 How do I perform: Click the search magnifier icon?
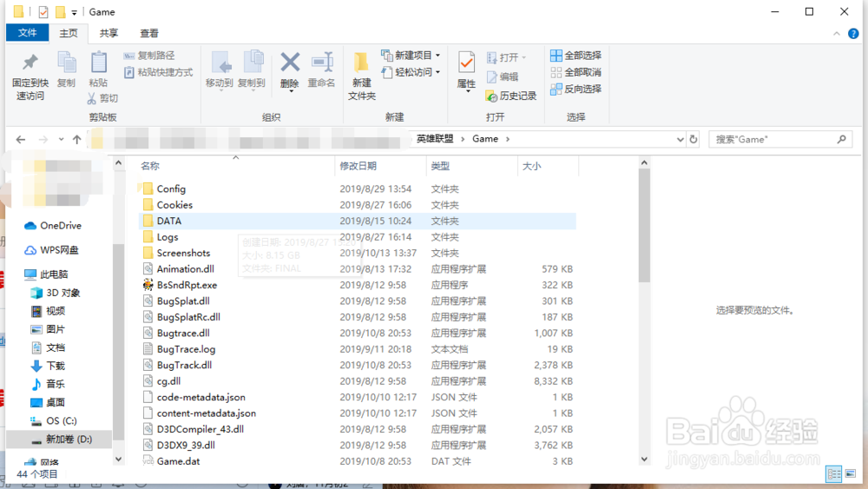(x=841, y=140)
